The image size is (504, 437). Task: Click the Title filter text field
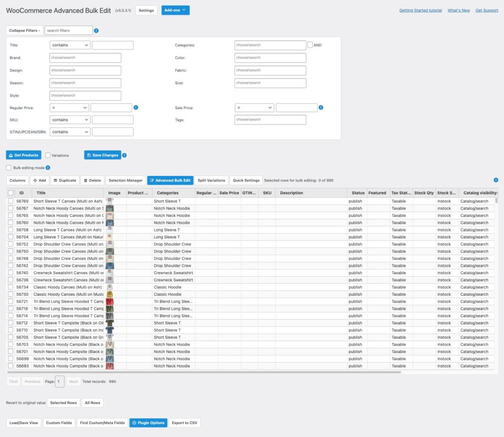pyautogui.click(x=112, y=45)
